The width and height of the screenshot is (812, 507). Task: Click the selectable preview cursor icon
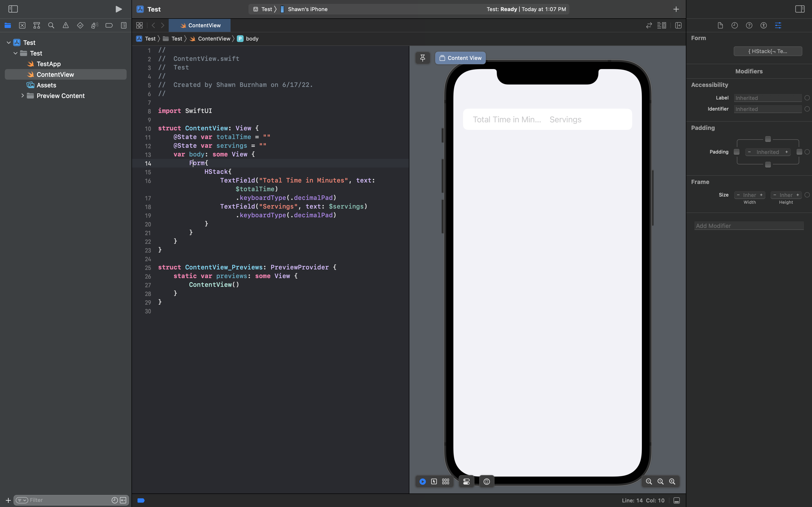[434, 481]
